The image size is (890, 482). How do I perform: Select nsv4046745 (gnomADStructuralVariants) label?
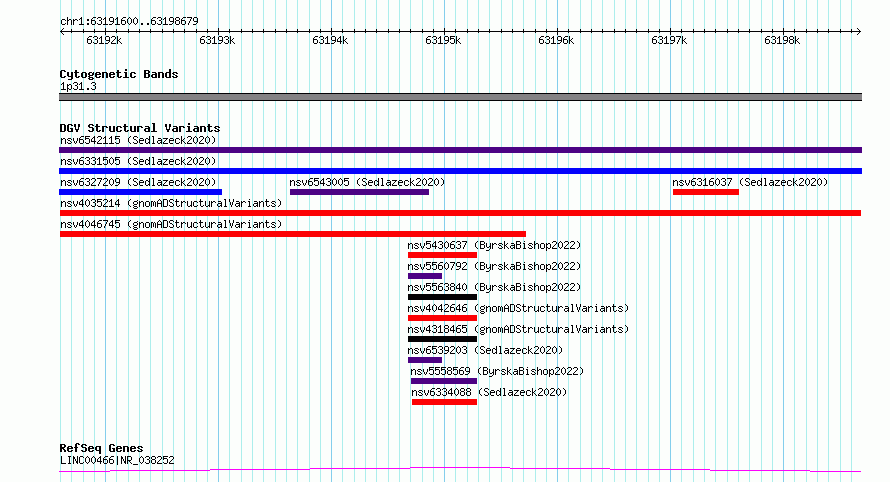[x=171, y=224]
